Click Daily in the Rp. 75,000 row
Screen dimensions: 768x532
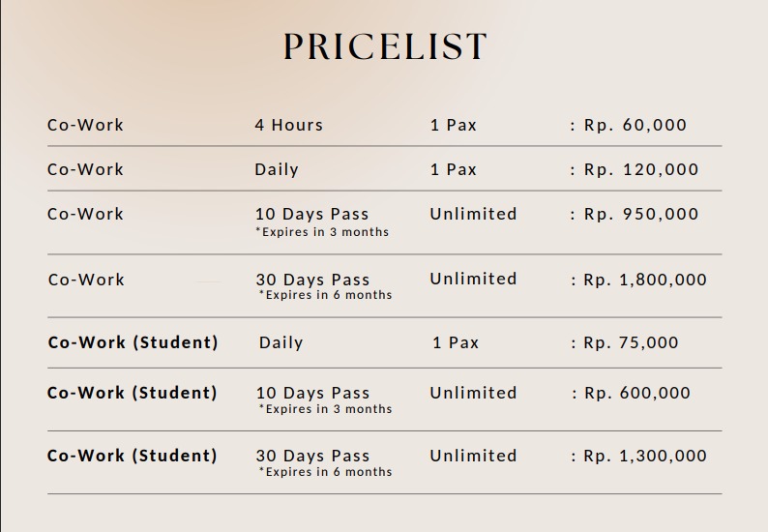point(281,342)
